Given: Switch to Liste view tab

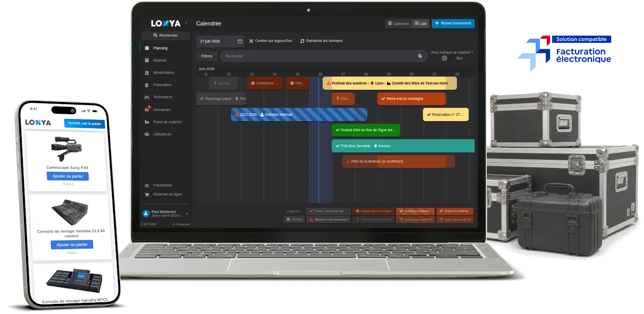Looking at the screenshot, I should click(x=420, y=23).
